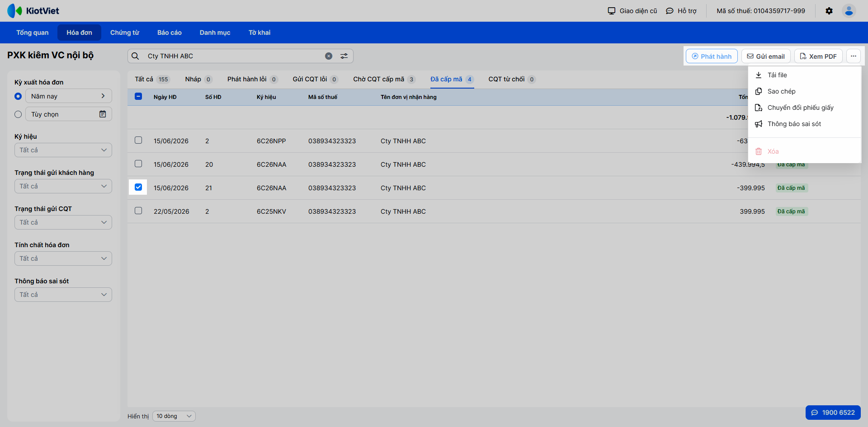
Task: Open the Tờ khai nav tab
Action: pyautogui.click(x=259, y=33)
